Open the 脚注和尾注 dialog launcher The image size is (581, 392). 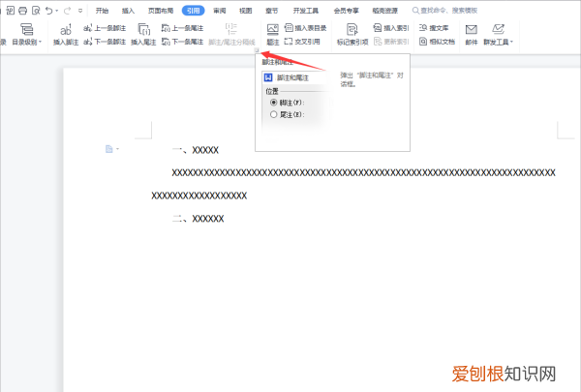[x=257, y=50]
